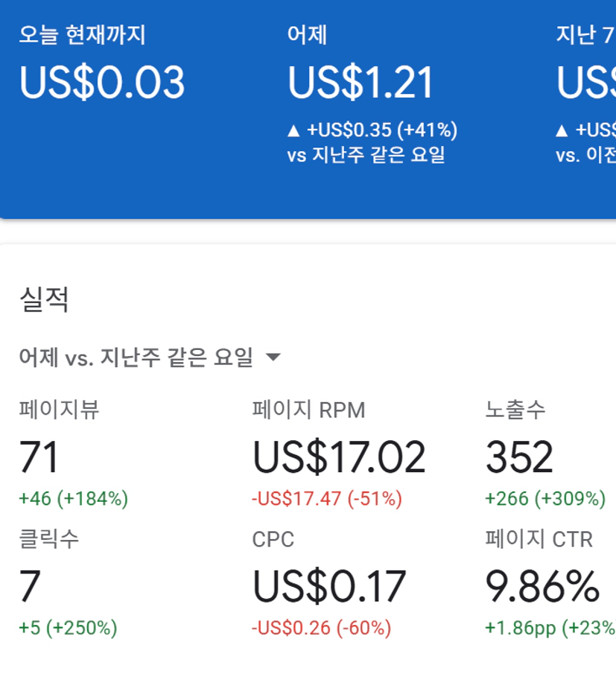Click 'vs 지난주 같은 요일' under yesterday's earnings

tap(366, 156)
